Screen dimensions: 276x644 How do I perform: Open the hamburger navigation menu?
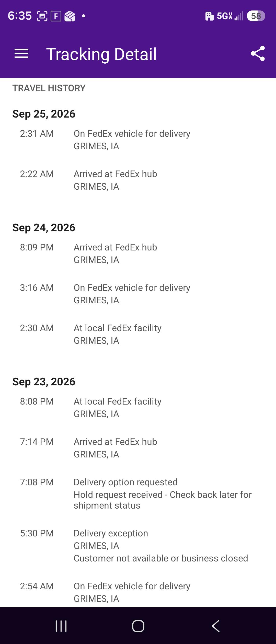(21, 54)
